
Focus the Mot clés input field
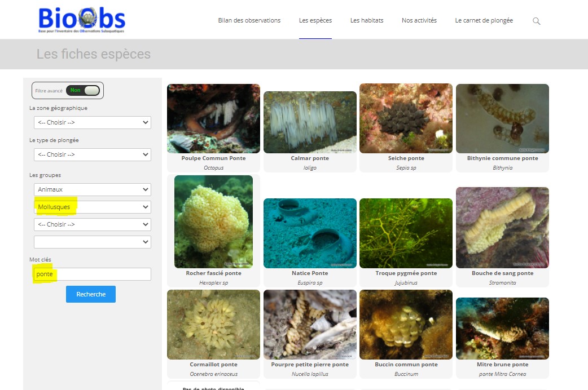(92, 274)
